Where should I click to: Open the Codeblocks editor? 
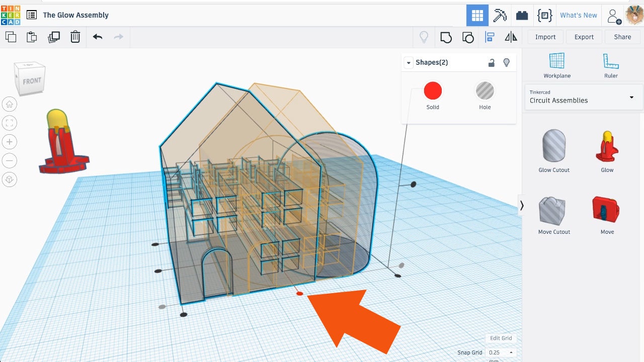pyautogui.click(x=544, y=15)
